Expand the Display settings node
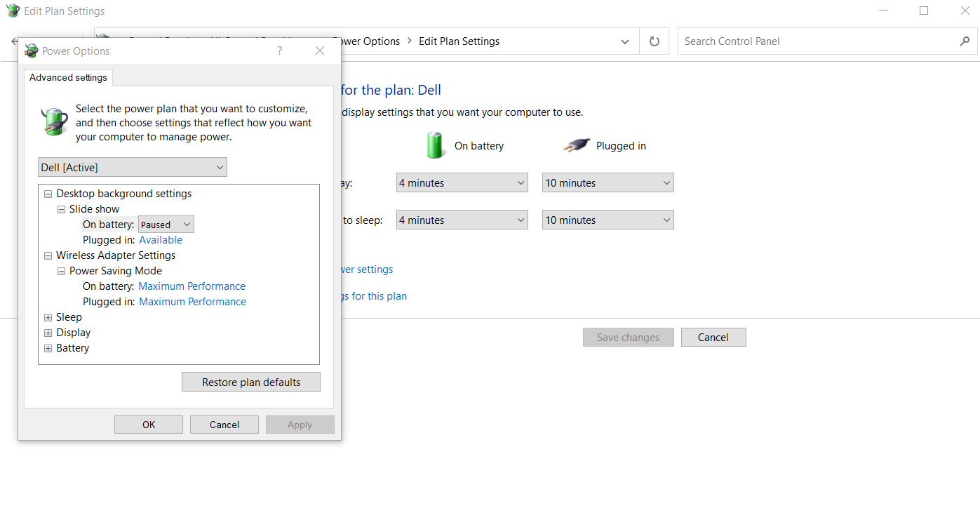This screenshot has width=980, height=513. 48,332
